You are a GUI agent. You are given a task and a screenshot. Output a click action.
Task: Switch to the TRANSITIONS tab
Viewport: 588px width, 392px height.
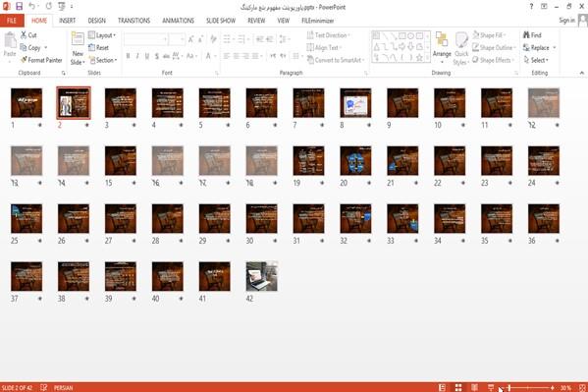coord(134,21)
